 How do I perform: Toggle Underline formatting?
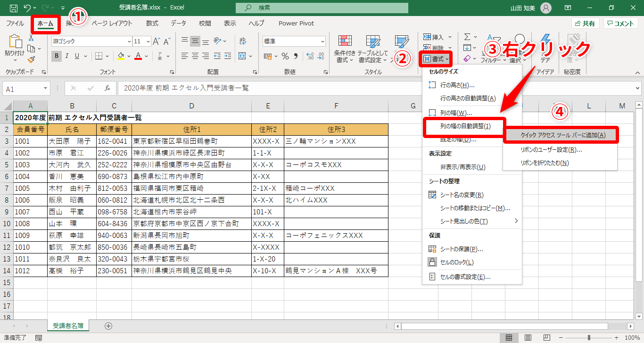tap(78, 56)
